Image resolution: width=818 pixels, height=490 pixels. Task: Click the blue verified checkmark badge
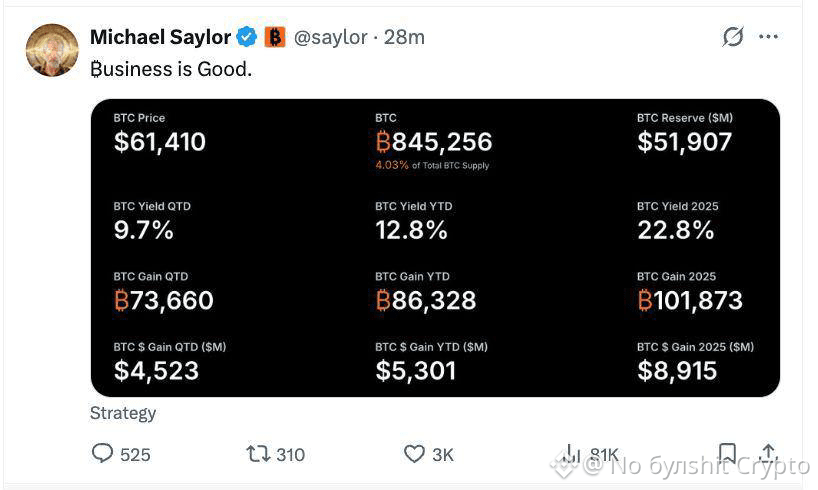click(247, 37)
